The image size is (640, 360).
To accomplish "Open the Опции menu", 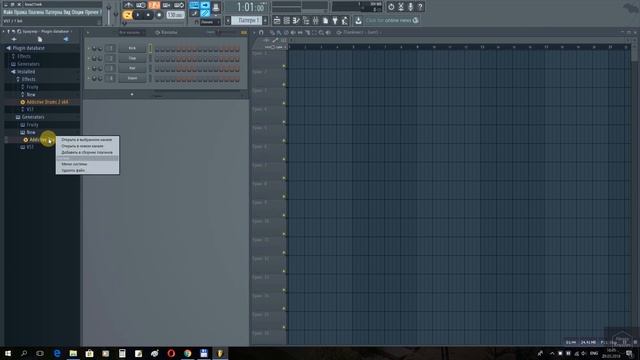I will pos(78,12).
